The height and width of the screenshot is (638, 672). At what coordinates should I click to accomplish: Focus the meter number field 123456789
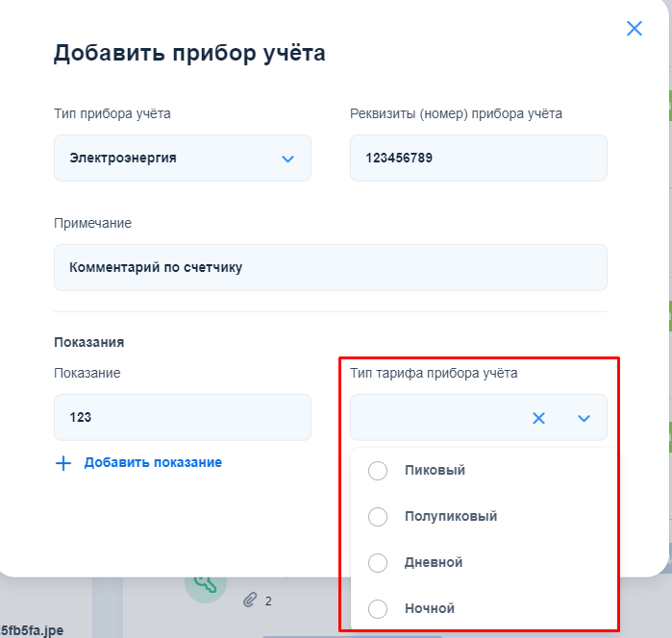478,159
